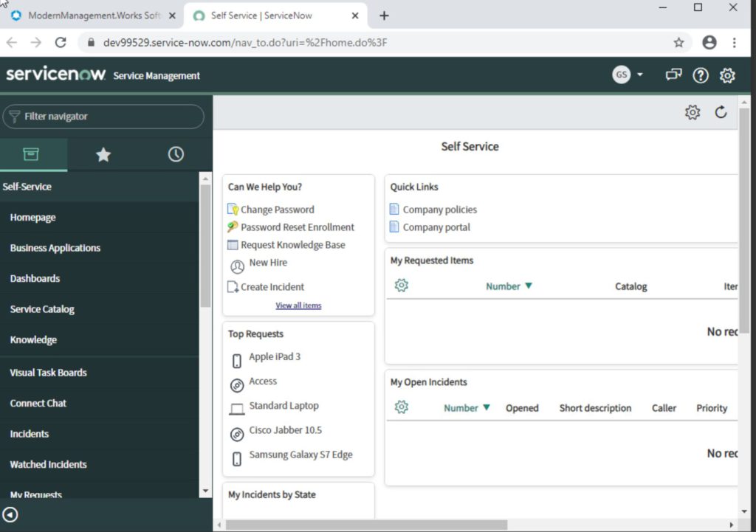
Task: Click the Short description column header
Action: (x=595, y=408)
